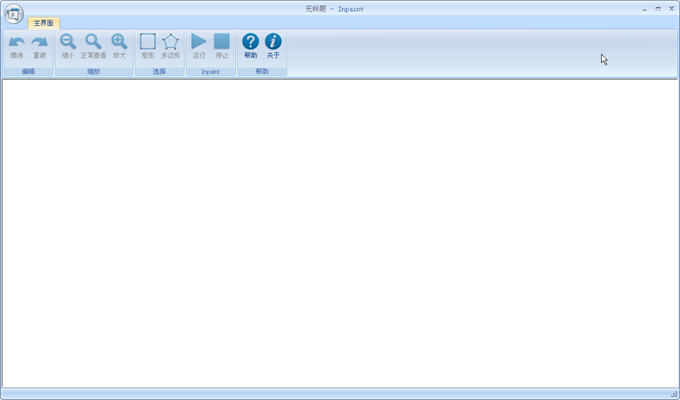Open the About info icon
Image resolution: width=680 pixels, height=400 pixels.
(273, 41)
